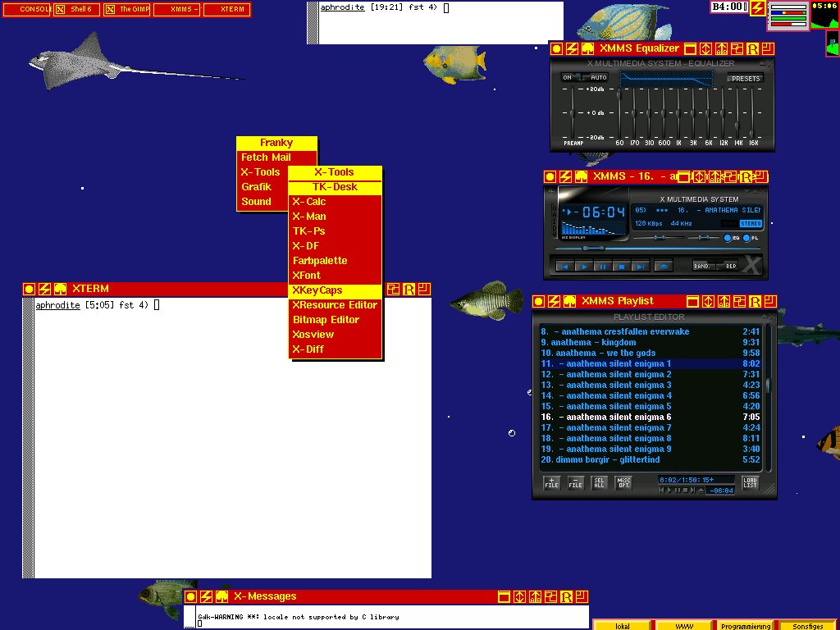The width and height of the screenshot is (840, 630).
Task: Select Farbpalette in the X-Tools menu
Action: pyautogui.click(x=335, y=261)
